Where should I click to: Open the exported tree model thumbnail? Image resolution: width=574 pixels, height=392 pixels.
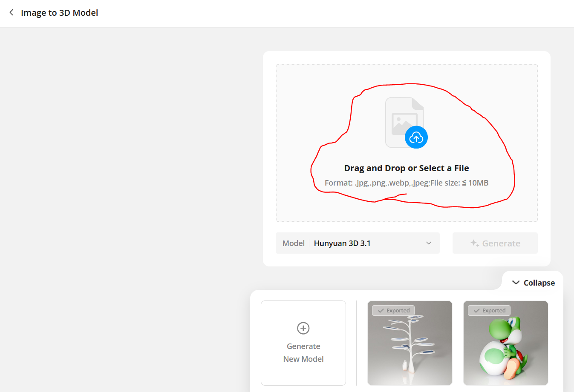click(x=410, y=343)
